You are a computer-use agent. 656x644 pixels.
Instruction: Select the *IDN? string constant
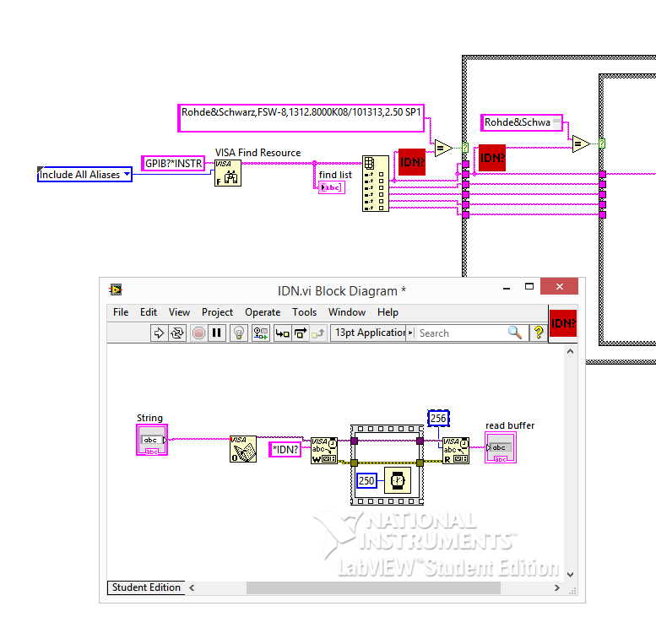(285, 450)
